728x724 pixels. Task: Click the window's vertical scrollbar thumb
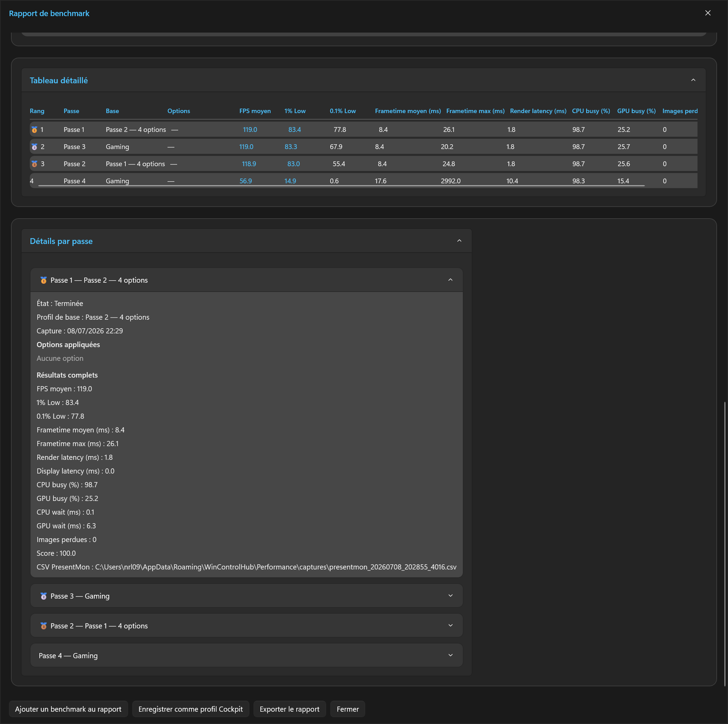pos(725,544)
